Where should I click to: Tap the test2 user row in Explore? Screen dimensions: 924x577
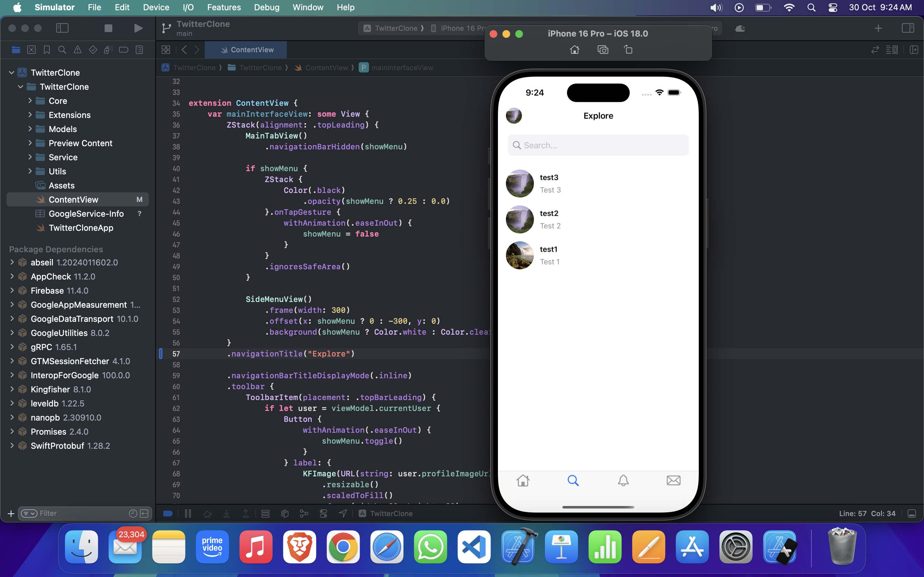[x=598, y=220]
